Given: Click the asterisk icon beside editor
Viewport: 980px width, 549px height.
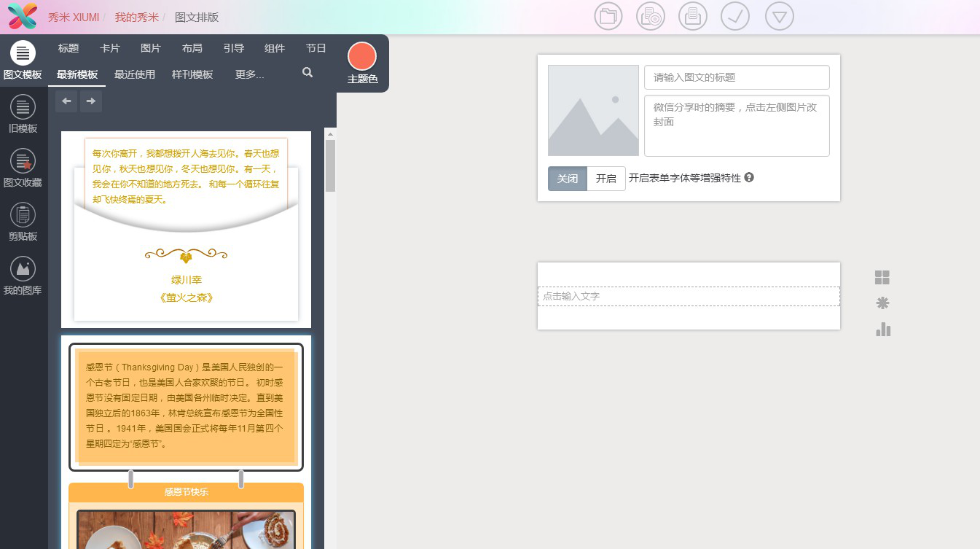Looking at the screenshot, I should point(882,303).
